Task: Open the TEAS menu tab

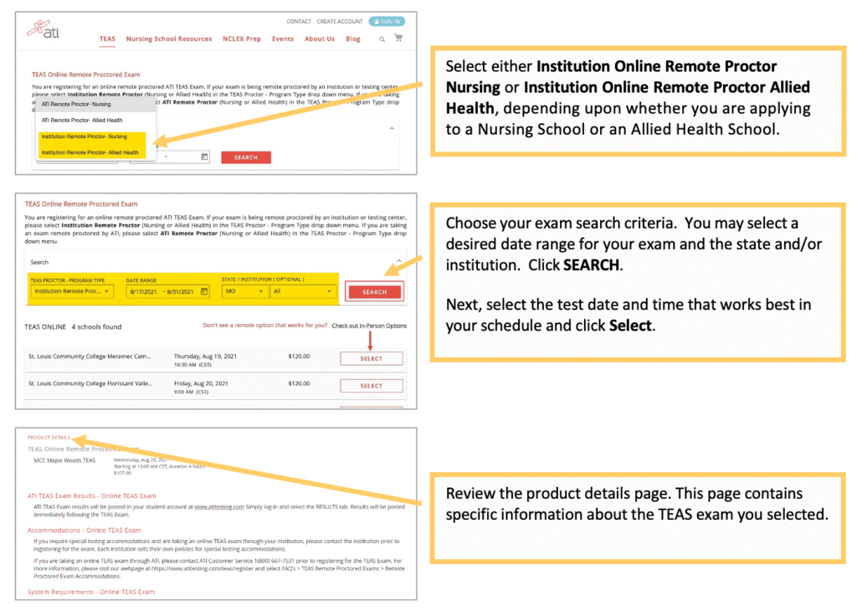Action: pos(107,39)
